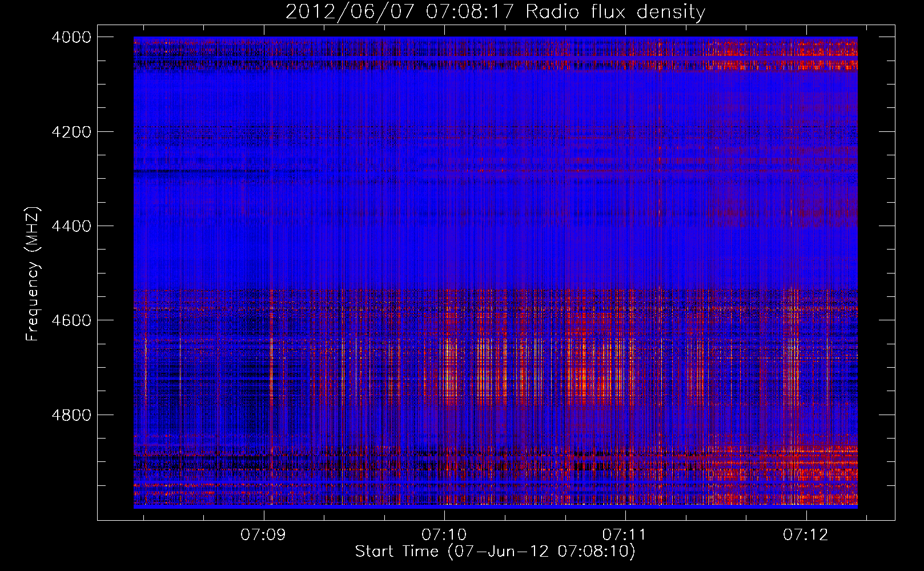
Task: Click the 07:10 time tick label
Action: pos(444,535)
